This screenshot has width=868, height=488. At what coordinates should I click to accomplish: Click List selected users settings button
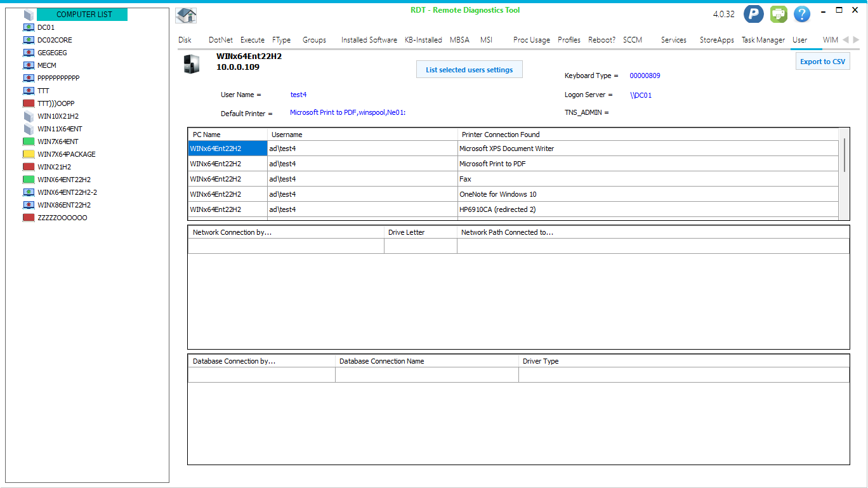[x=470, y=70]
